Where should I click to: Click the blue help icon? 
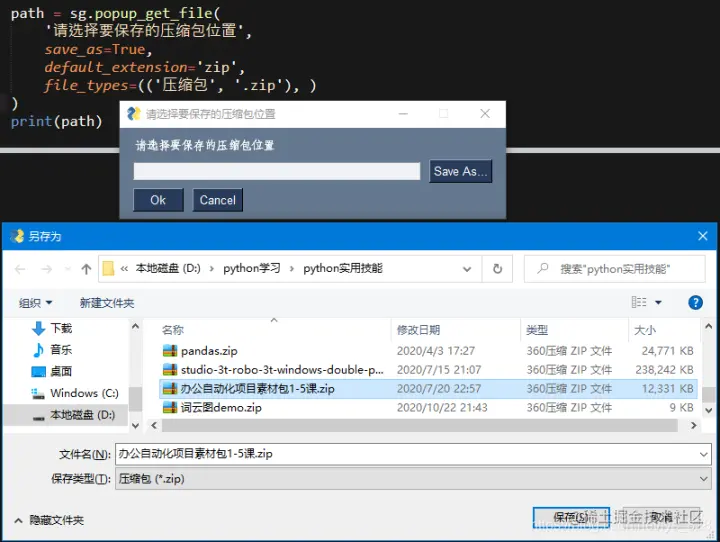click(x=695, y=302)
